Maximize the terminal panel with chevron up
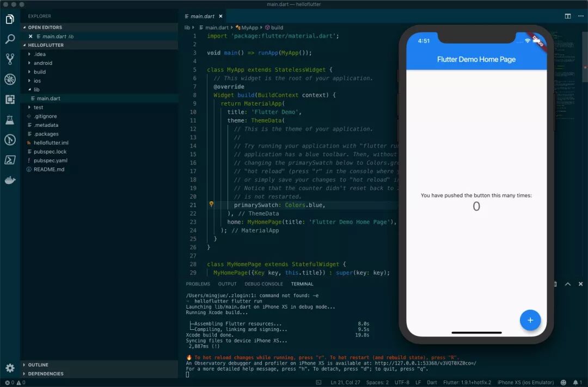The width and height of the screenshot is (588, 387). click(568, 284)
